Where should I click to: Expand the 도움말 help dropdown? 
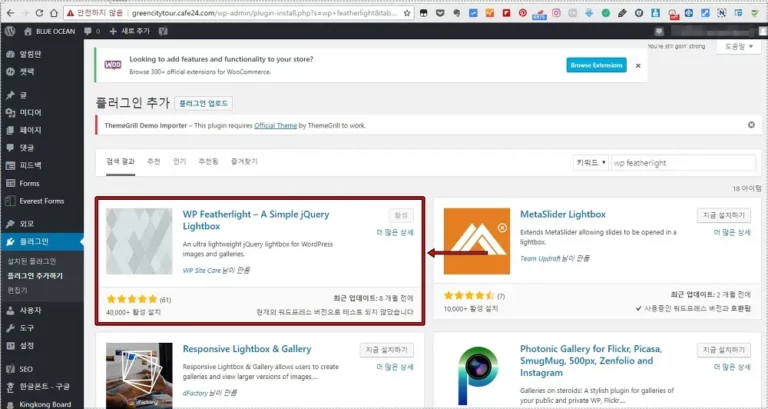pos(739,47)
